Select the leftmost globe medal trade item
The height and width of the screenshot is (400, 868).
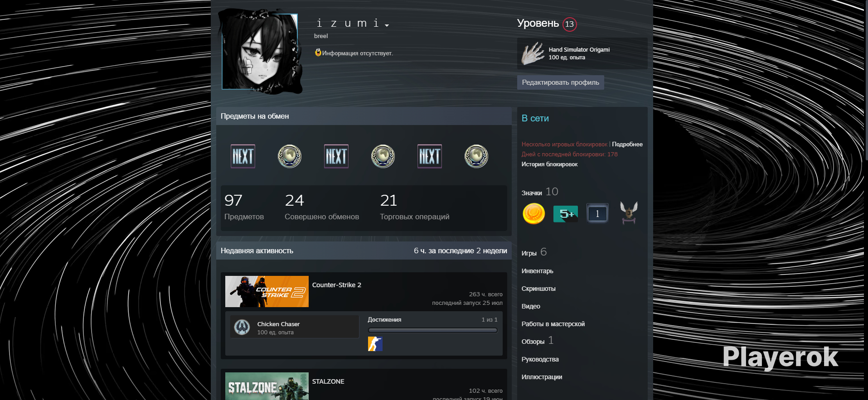click(x=290, y=156)
